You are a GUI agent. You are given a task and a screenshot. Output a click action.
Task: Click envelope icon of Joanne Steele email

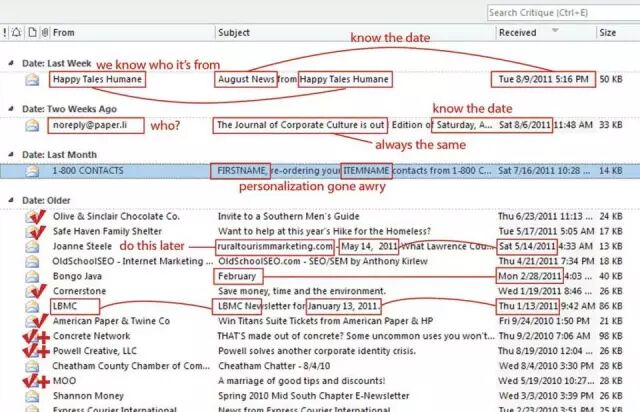tap(32, 246)
